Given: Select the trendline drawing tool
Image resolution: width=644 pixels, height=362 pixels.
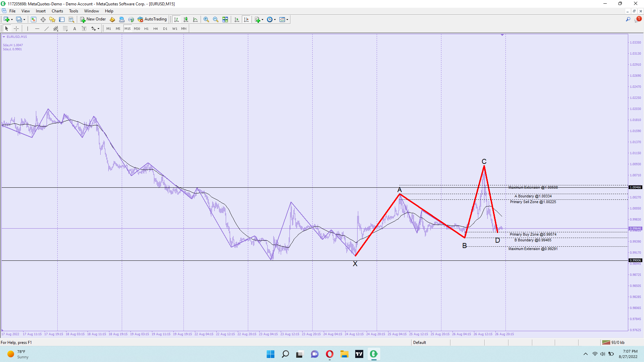Looking at the screenshot, I should point(47,28).
